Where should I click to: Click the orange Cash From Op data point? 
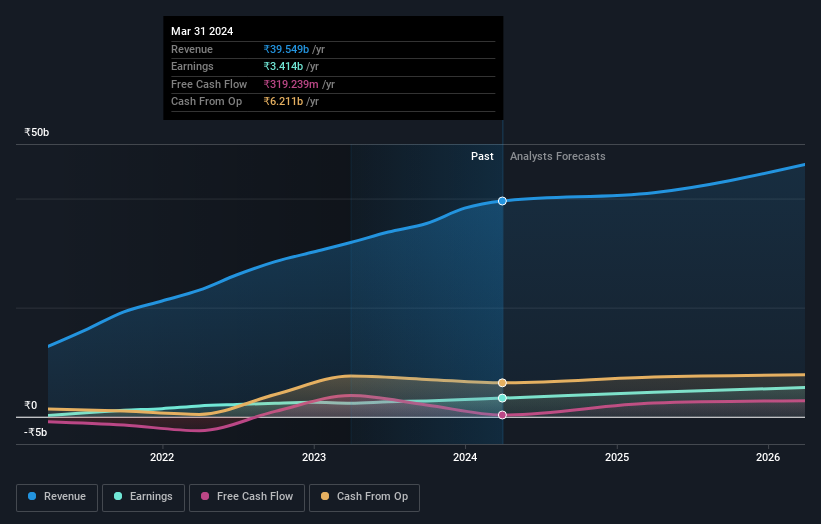point(502,383)
